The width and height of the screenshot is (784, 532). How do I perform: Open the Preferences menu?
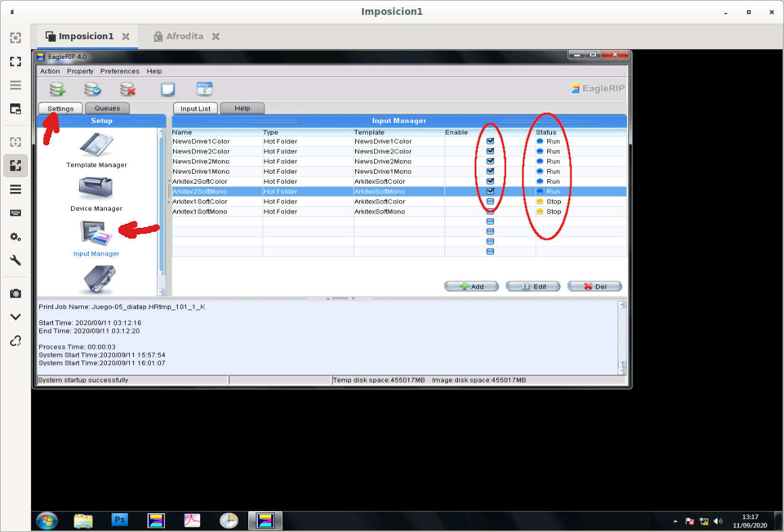pyautogui.click(x=120, y=71)
